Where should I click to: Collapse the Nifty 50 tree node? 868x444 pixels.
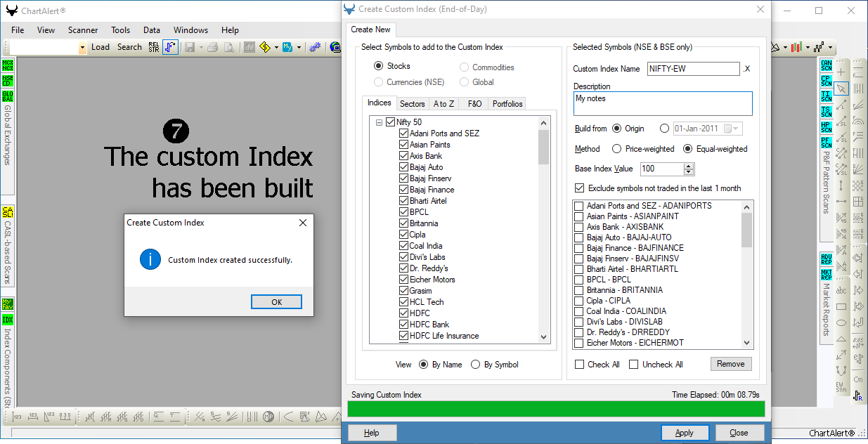tap(380, 122)
